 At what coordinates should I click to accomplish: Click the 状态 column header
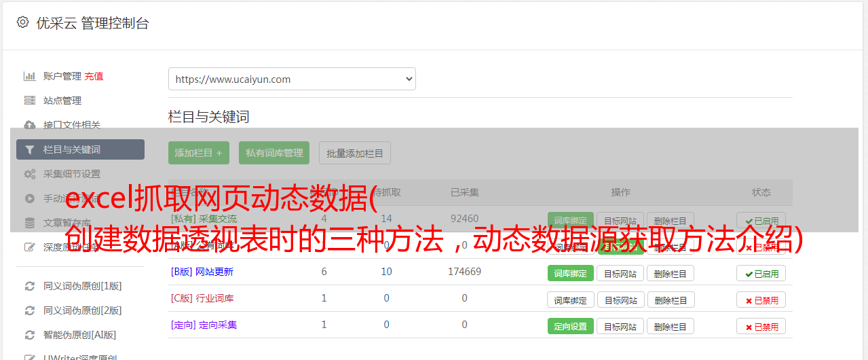[761, 192]
